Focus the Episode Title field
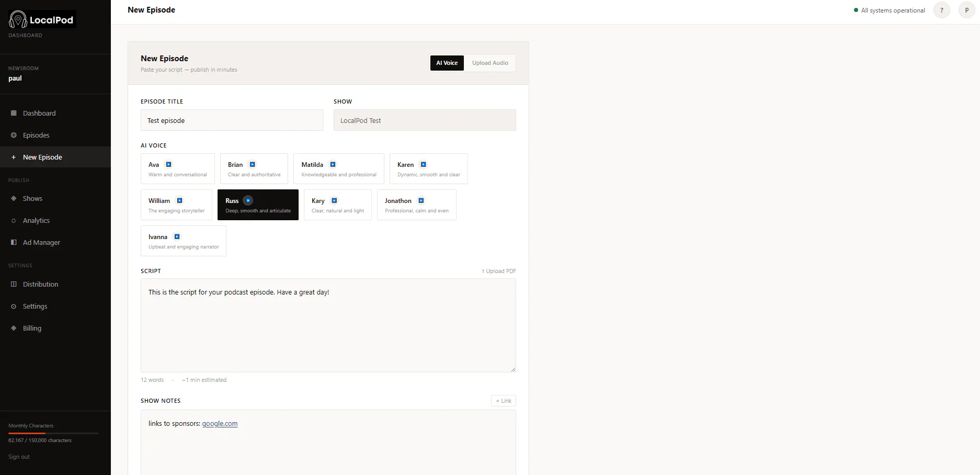This screenshot has width=980, height=475. click(x=232, y=120)
